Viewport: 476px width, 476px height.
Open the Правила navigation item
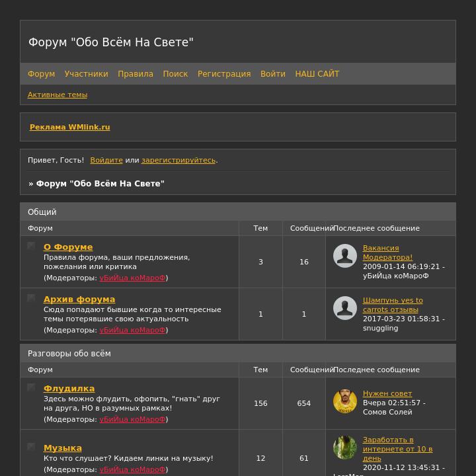136,74
